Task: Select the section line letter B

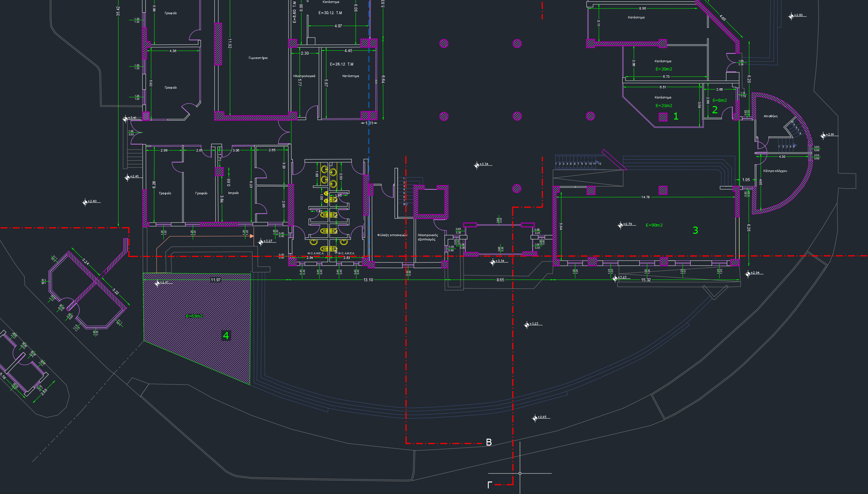Action: pyautogui.click(x=489, y=442)
